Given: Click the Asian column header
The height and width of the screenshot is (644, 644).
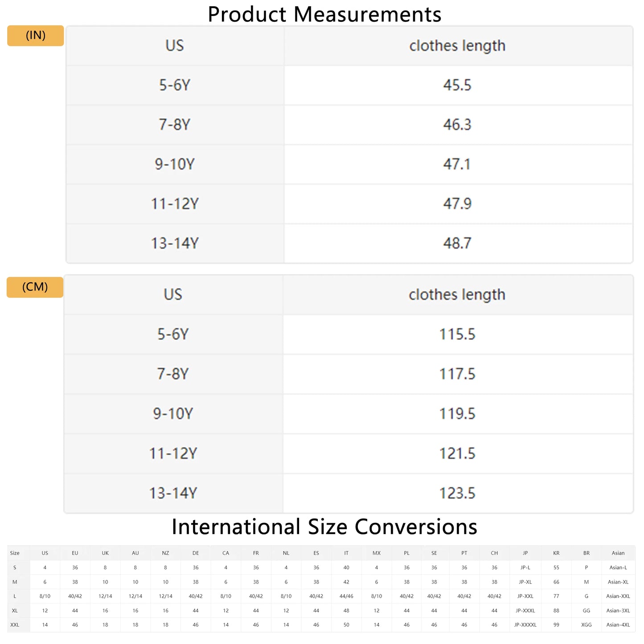Looking at the screenshot, I should pos(618,553).
